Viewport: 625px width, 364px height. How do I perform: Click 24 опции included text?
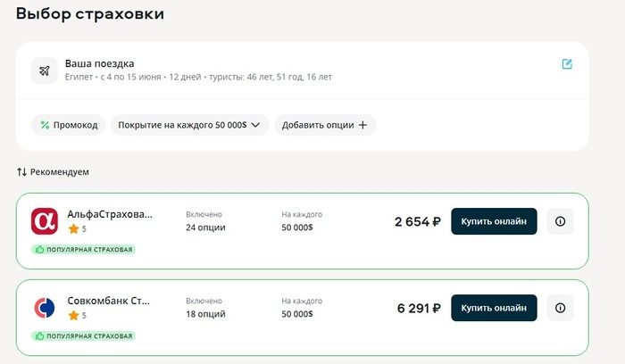[x=205, y=227]
